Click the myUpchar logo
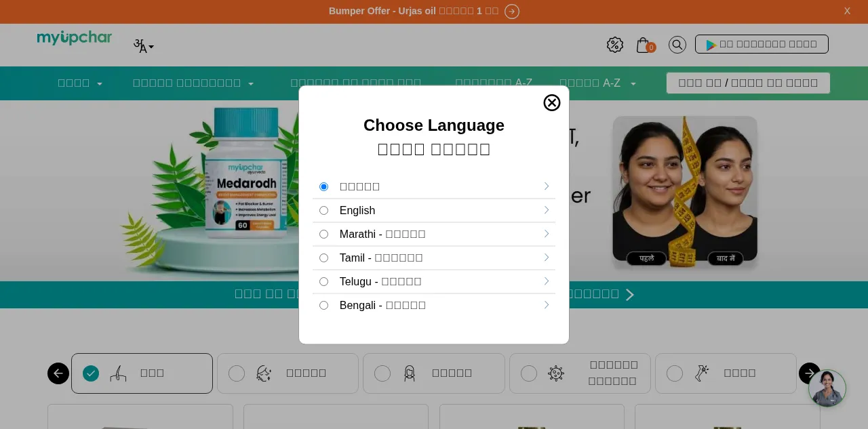 pos(75,38)
